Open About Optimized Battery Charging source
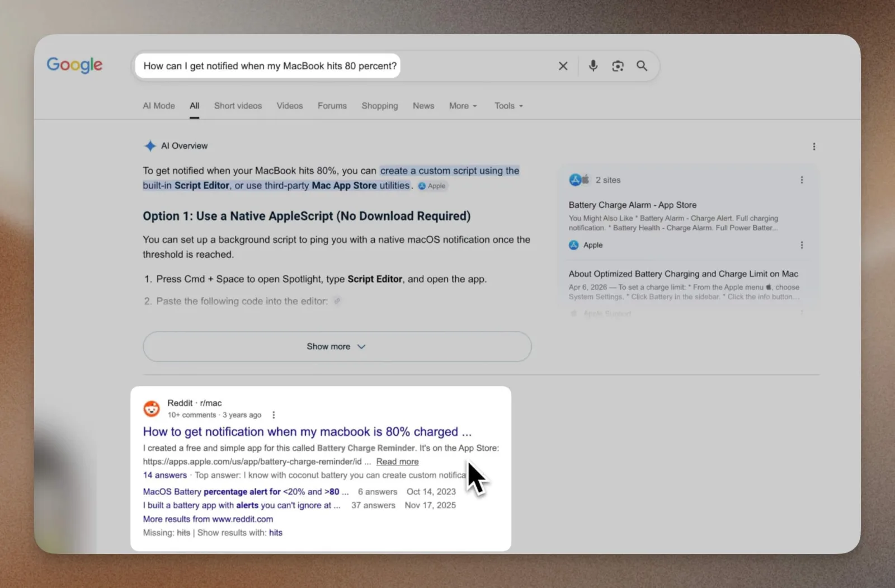 pos(684,274)
